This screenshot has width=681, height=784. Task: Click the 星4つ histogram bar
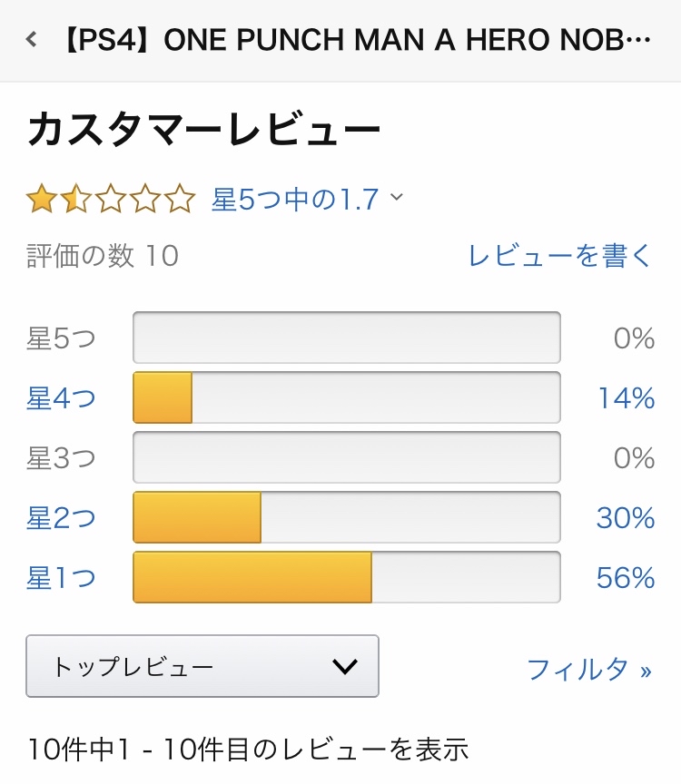coord(346,397)
